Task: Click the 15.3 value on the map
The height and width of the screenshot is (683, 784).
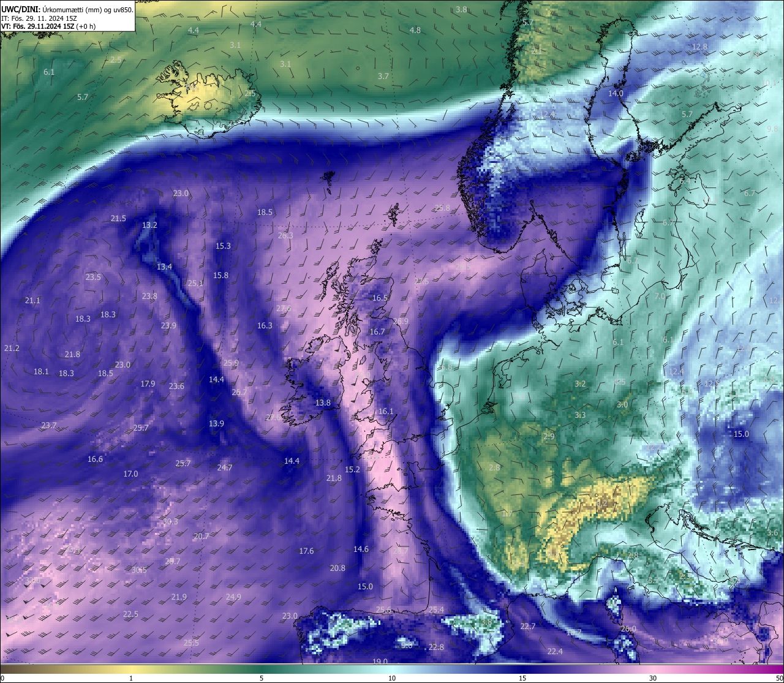Action: click(x=223, y=246)
